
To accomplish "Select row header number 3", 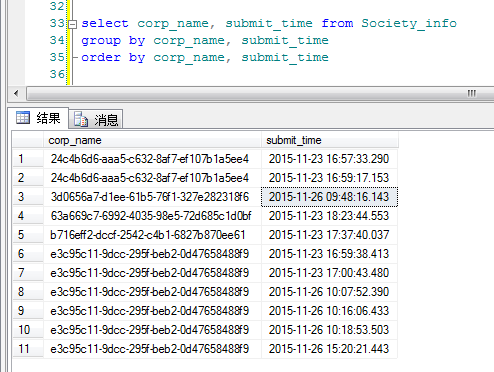I will pos(28,197).
